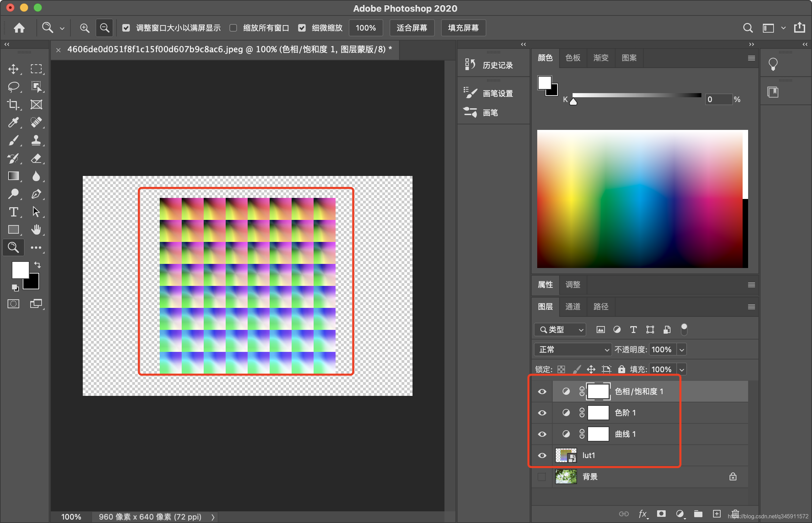Go to the Home screen icon

point(19,28)
